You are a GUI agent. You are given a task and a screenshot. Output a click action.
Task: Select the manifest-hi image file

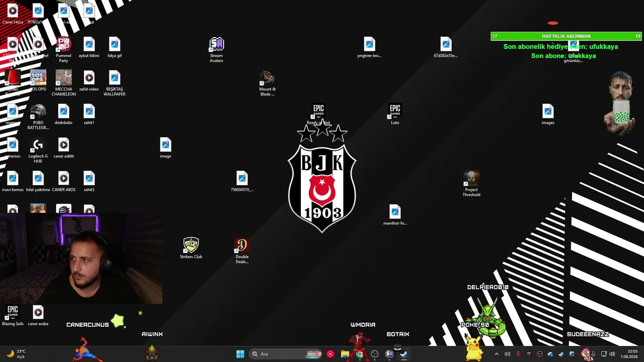pos(395,215)
